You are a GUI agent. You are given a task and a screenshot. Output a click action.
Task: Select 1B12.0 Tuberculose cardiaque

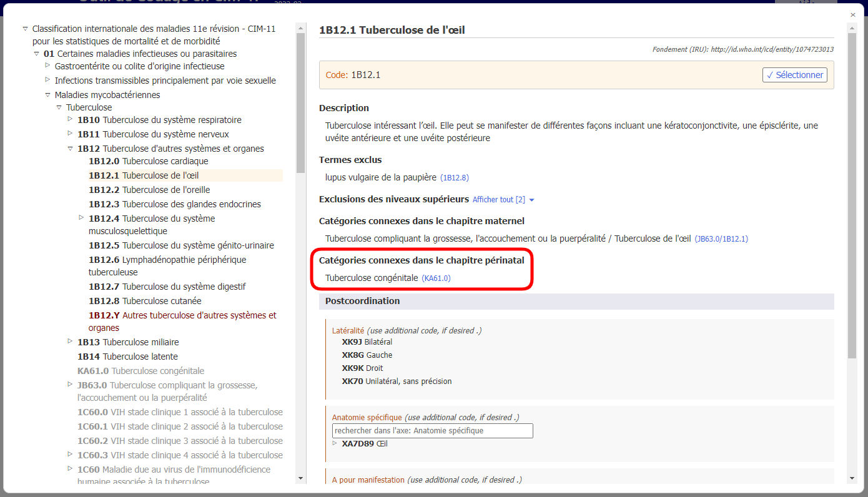tap(149, 161)
